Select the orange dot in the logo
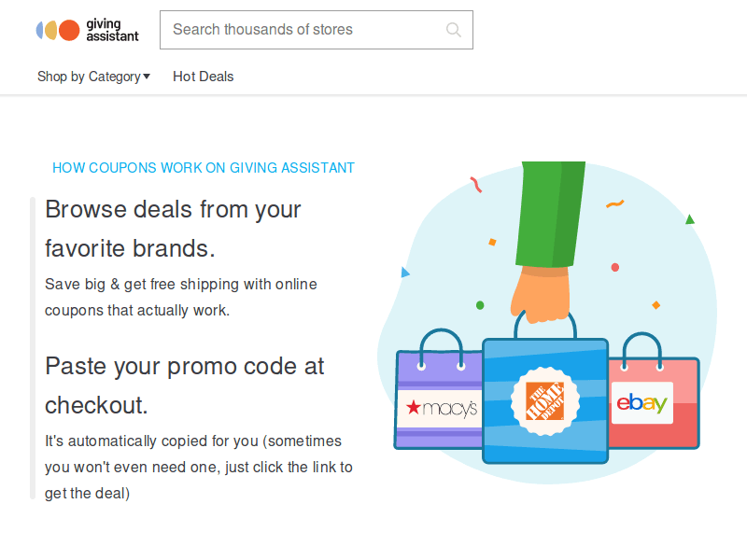Screen dimensions: 747x560 67,29
